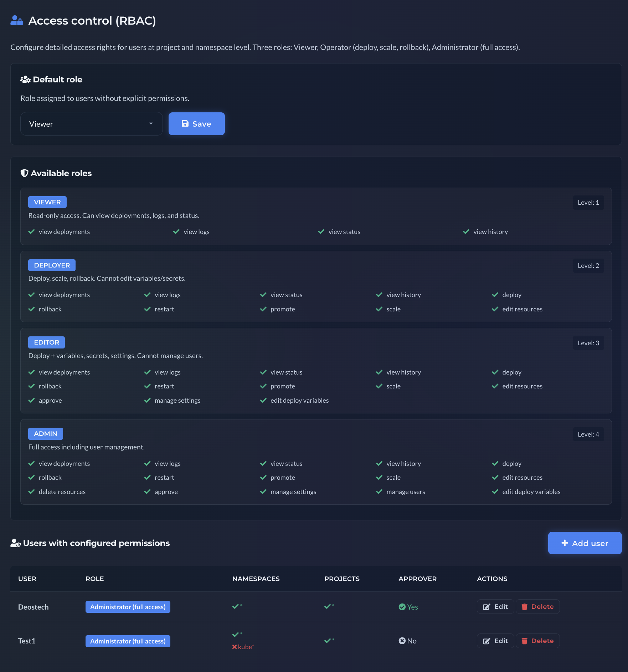Click the checkmark beside Admin's manage users

379,492
